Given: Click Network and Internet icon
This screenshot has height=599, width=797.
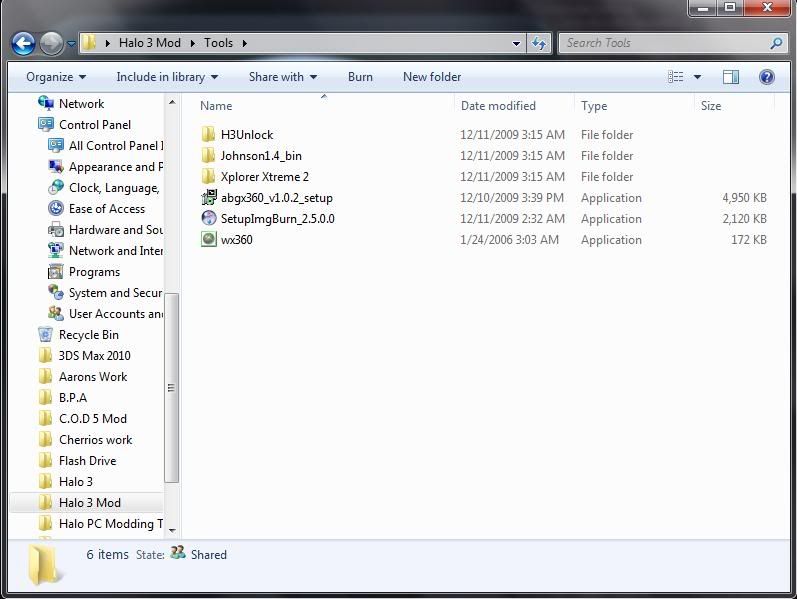Looking at the screenshot, I should [56, 250].
